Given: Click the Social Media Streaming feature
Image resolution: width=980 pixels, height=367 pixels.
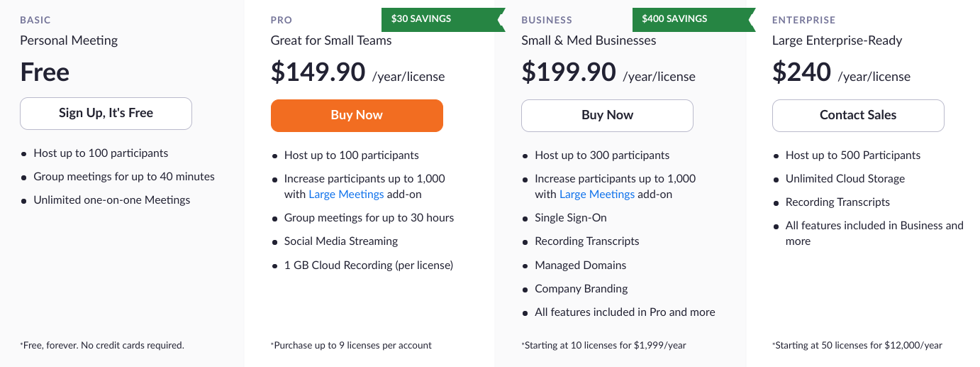Looking at the screenshot, I should point(341,241).
